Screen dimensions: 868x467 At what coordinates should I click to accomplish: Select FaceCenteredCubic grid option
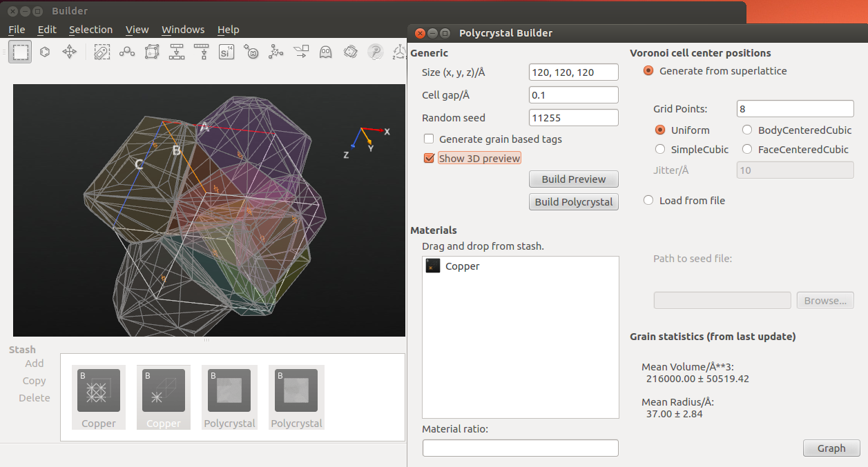746,149
